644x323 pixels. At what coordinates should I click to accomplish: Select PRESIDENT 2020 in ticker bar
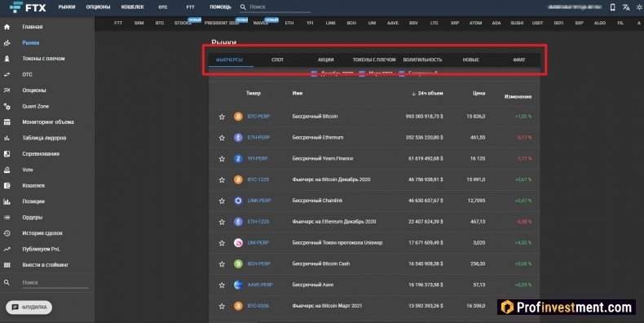[x=222, y=23]
